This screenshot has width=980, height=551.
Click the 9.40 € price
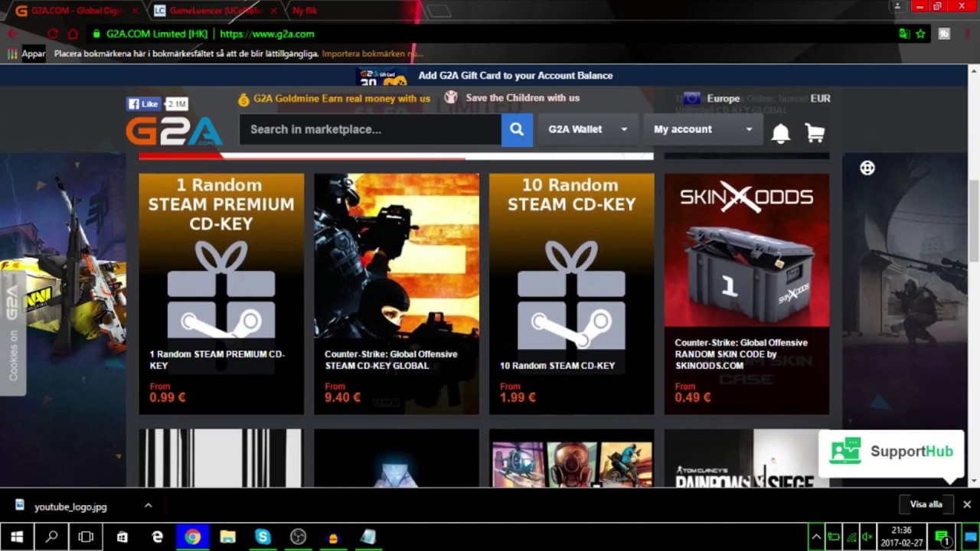pos(342,397)
